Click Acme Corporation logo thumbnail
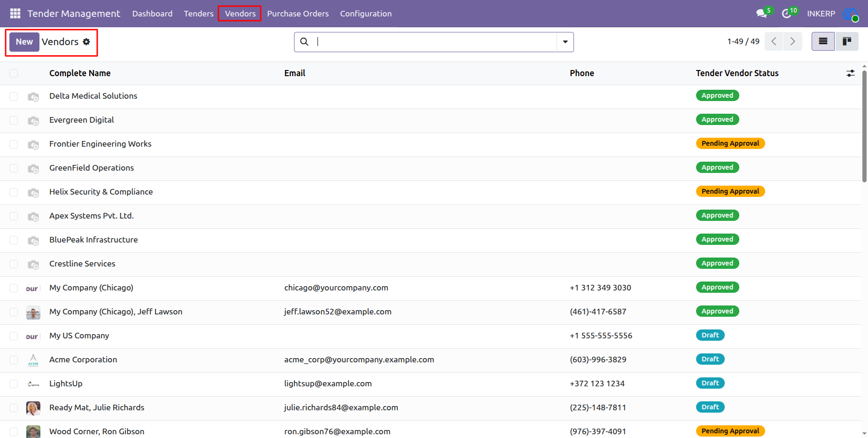Screen dimensions: 868x438 pyautogui.click(x=33, y=360)
